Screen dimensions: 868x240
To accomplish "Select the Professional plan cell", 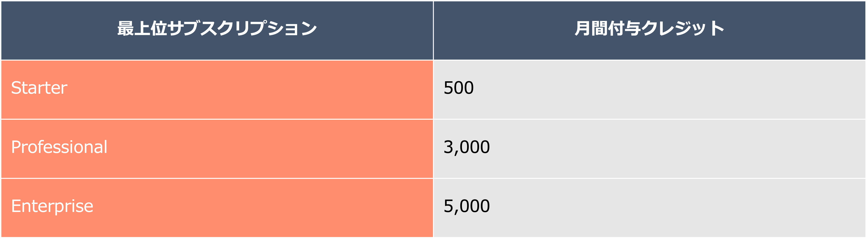I will [x=217, y=149].
